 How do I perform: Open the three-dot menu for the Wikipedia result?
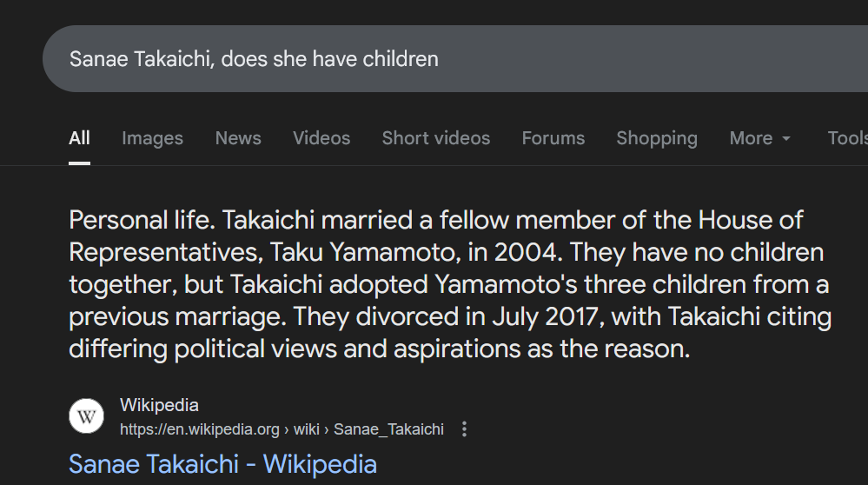[465, 429]
